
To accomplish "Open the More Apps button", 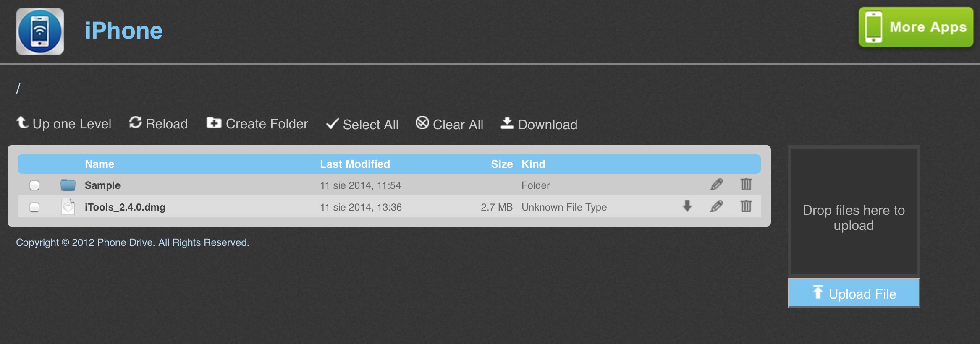I will 916,27.
